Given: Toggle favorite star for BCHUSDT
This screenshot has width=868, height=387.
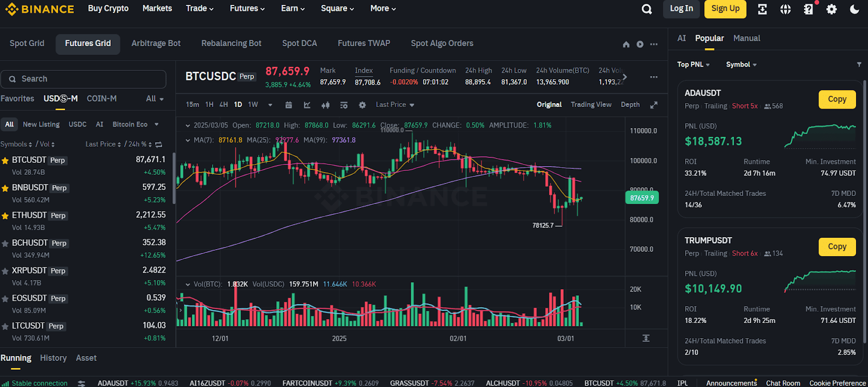Looking at the screenshot, I should tap(5, 244).
